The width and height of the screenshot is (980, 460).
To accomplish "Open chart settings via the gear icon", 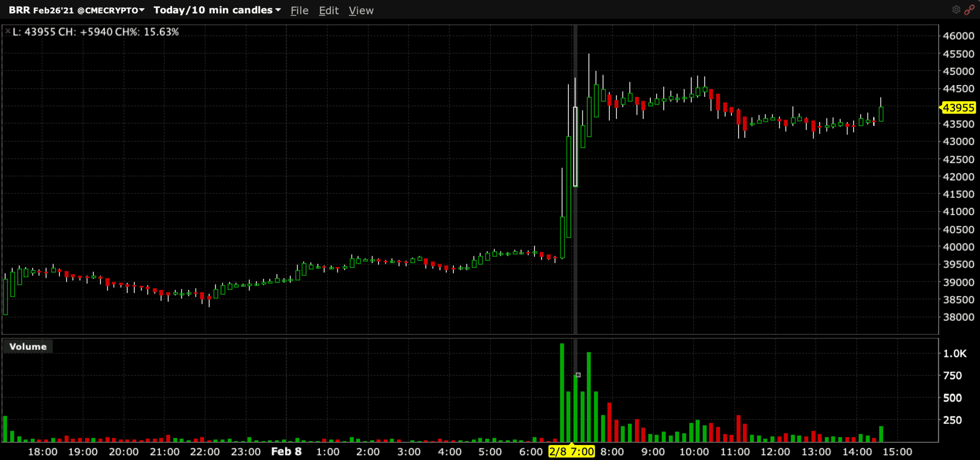I will tap(956, 10).
